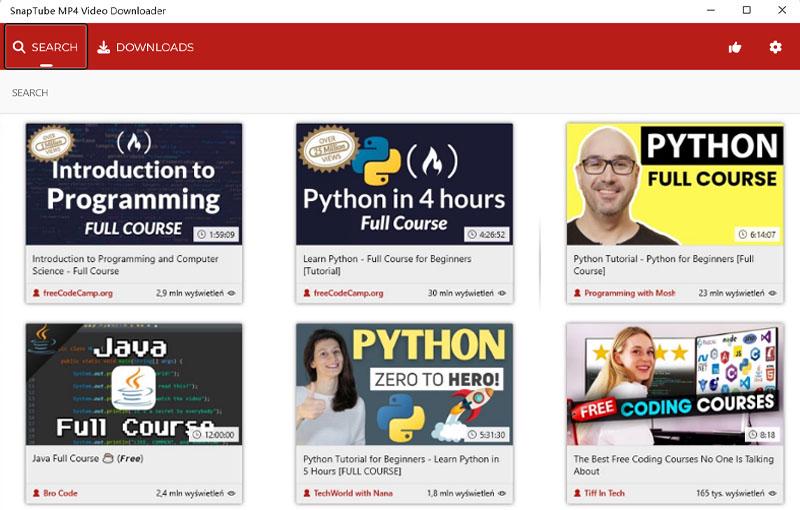800x510 pixels.
Task: Click the channel person icon beside Bro Code
Action: (x=37, y=493)
